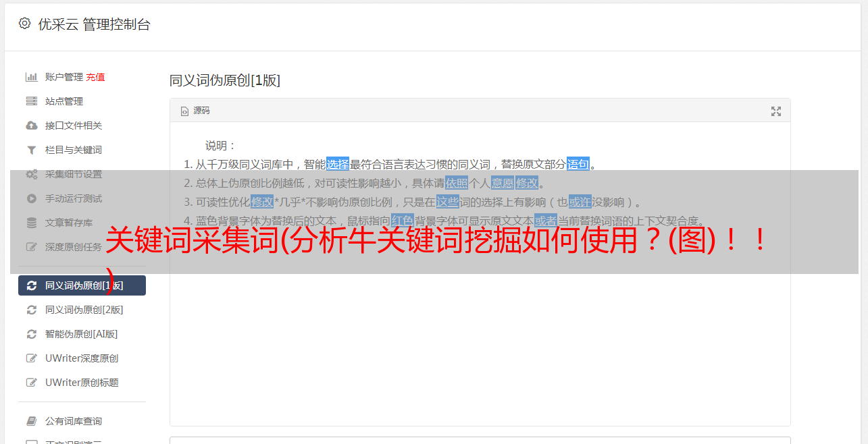Click the highlighted word 选择 in the editor
The image size is (868, 444).
click(x=338, y=164)
